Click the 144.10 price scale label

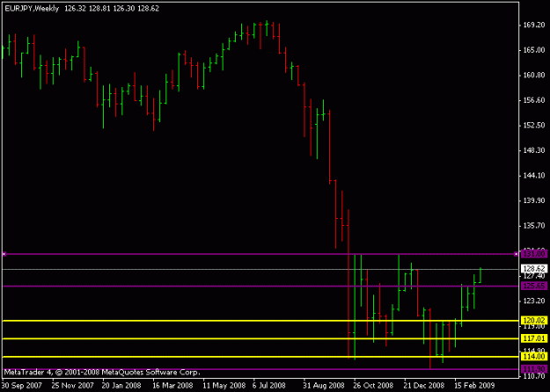(534, 176)
